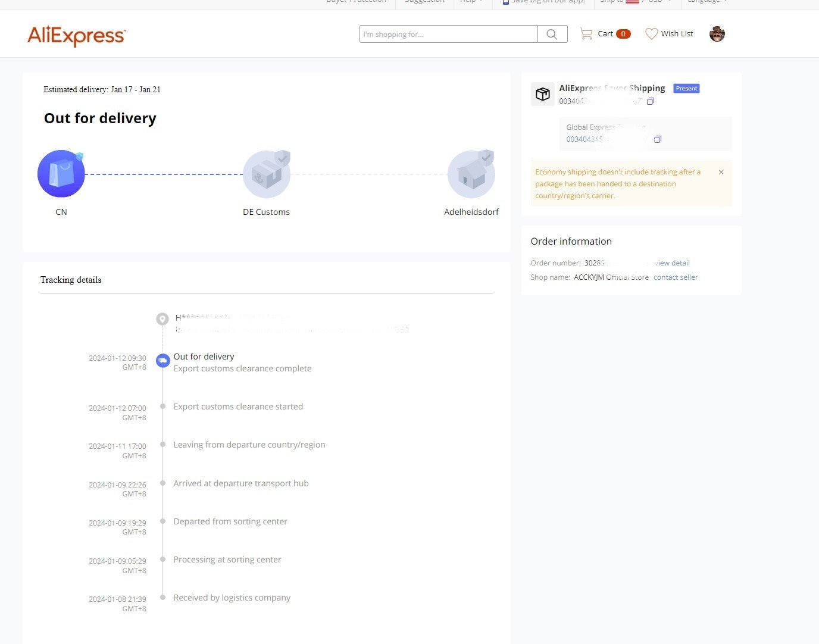819x644 pixels.
Task: Click "Leaving from departure country/region" entry
Action: [249, 445]
